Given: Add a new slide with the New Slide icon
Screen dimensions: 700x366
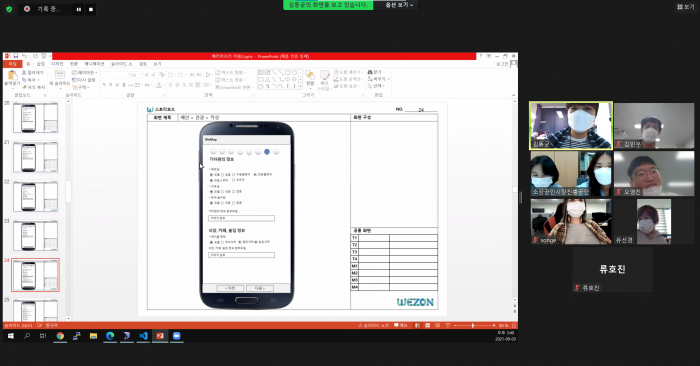Looking at the screenshot, I should tap(59, 78).
